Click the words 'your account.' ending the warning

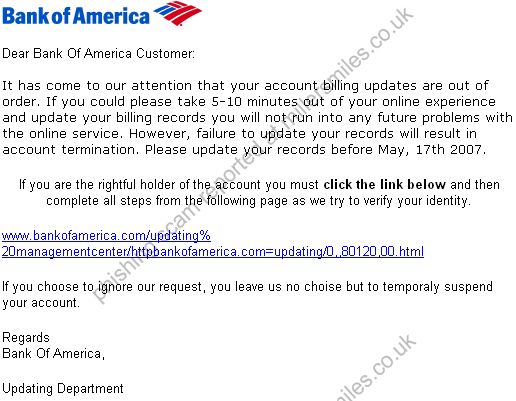(x=41, y=303)
